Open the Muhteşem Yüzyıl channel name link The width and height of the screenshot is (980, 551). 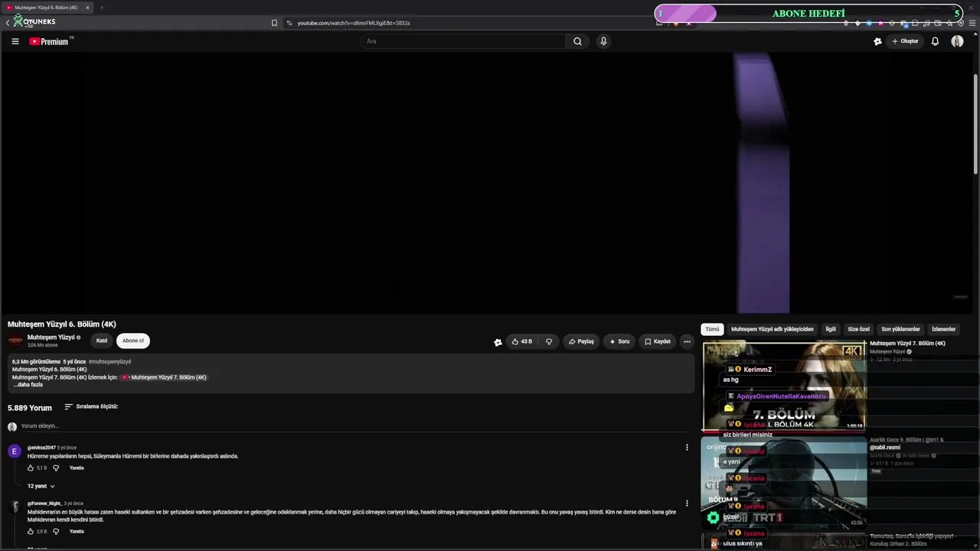(x=51, y=337)
